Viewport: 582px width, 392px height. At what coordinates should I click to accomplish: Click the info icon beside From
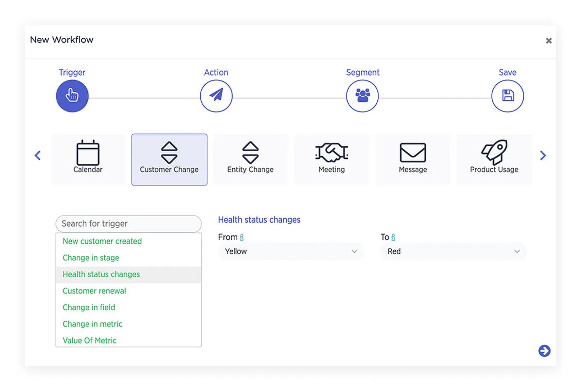(242, 237)
